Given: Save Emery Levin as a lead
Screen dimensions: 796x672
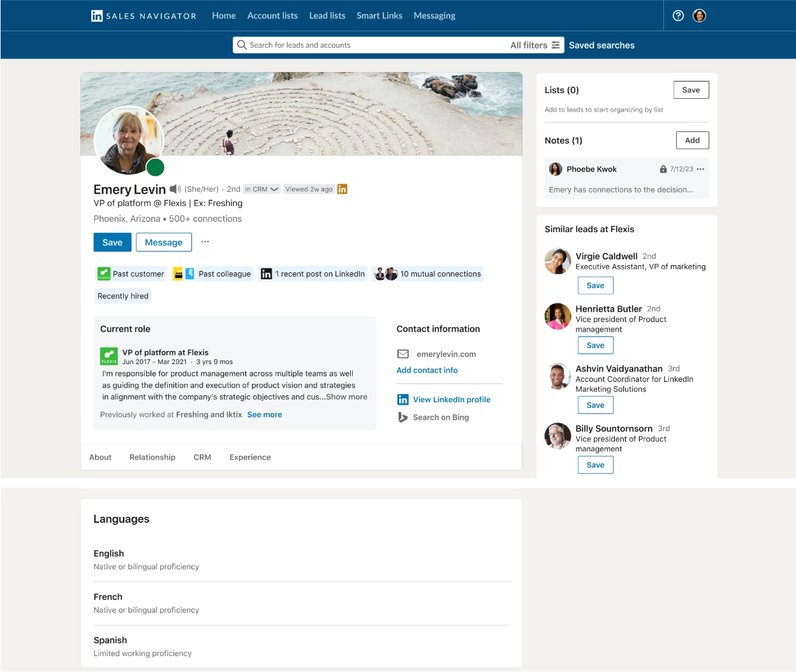Looking at the screenshot, I should [x=112, y=242].
